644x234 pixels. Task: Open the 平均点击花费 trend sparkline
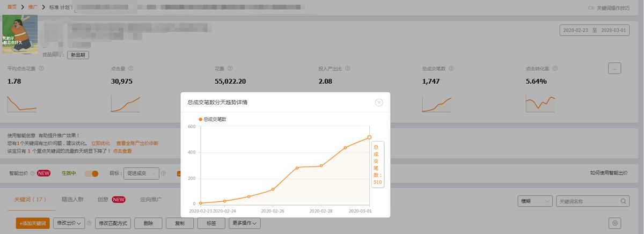click(x=22, y=103)
